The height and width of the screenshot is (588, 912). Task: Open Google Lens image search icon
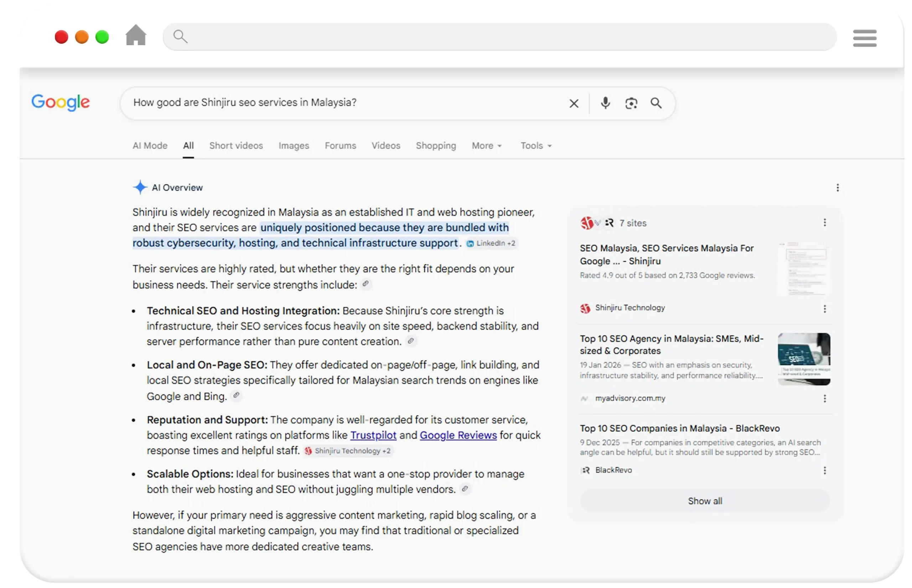(x=631, y=104)
